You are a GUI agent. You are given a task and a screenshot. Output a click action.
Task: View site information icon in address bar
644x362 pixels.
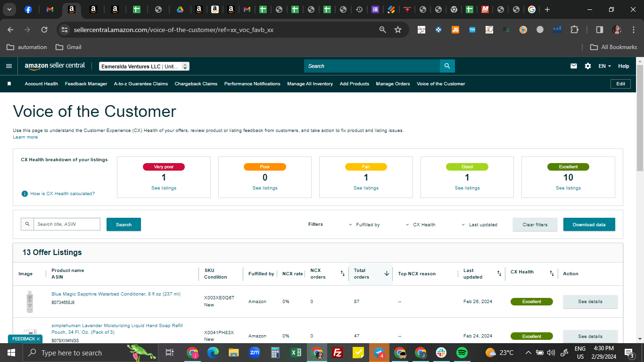point(65,30)
